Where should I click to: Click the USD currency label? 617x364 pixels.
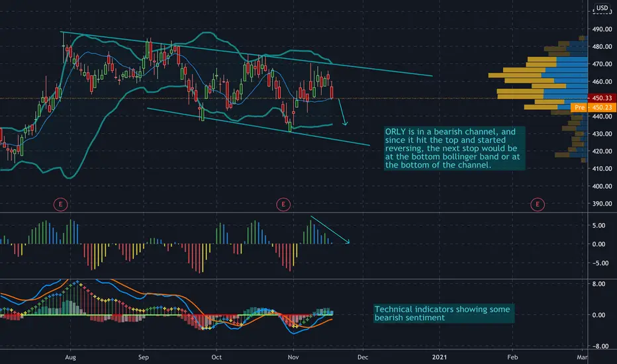(x=602, y=8)
